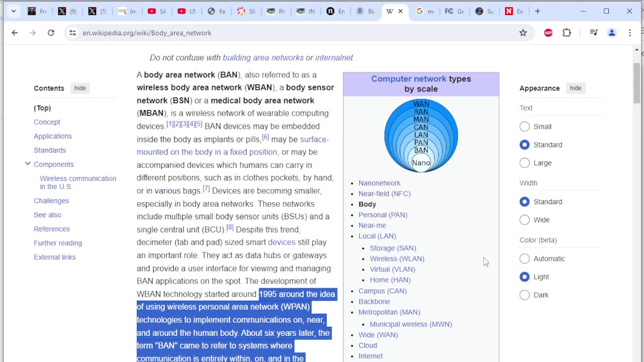Viewport: 644px width, 362px height.
Task: Select Standard text size
Action: pyautogui.click(x=525, y=145)
